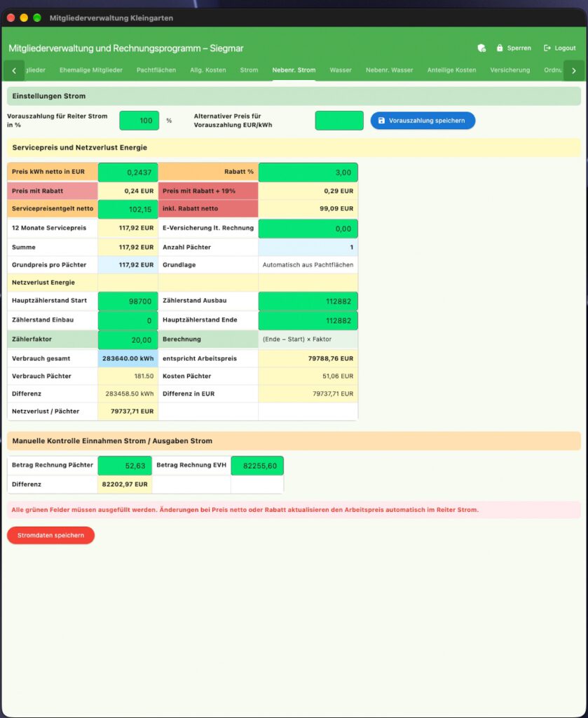588x718 pixels.
Task: Click the inkl. Rabatt netto value 99,09 EUR
Action: (x=336, y=208)
